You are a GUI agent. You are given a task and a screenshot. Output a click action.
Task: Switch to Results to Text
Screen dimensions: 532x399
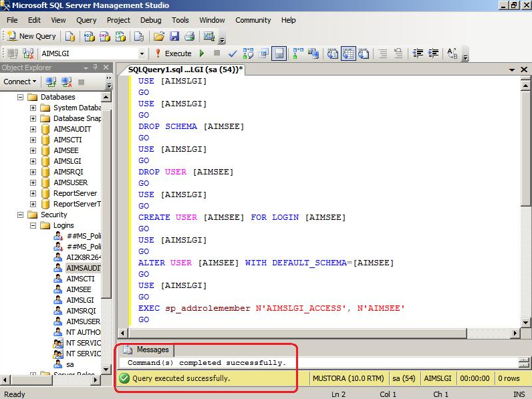(x=333, y=53)
